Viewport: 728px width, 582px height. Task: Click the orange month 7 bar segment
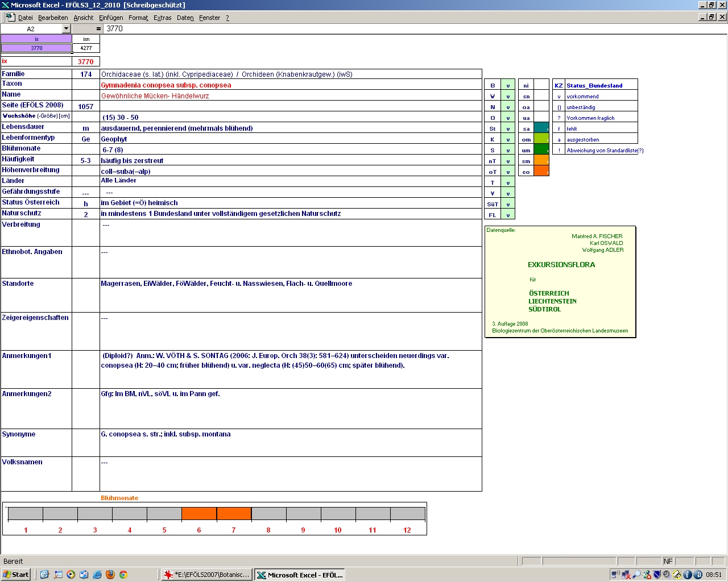[x=234, y=513]
